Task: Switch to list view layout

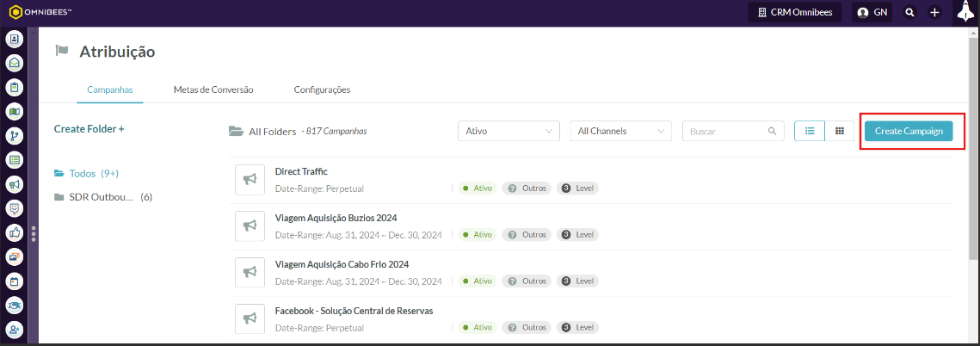Action: point(809,131)
